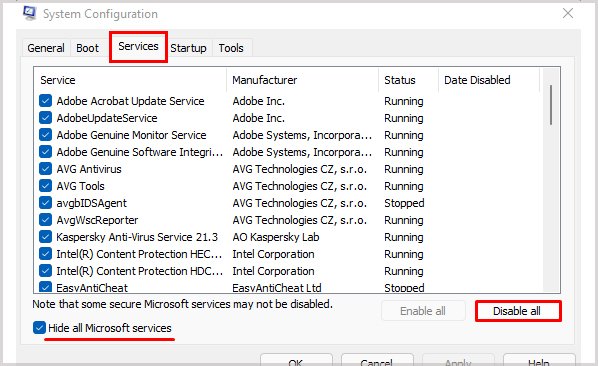598x366 pixels.
Task: Click Adobe Inc. manufacturer for AdobeUpdateService
Action: (259, 118)
